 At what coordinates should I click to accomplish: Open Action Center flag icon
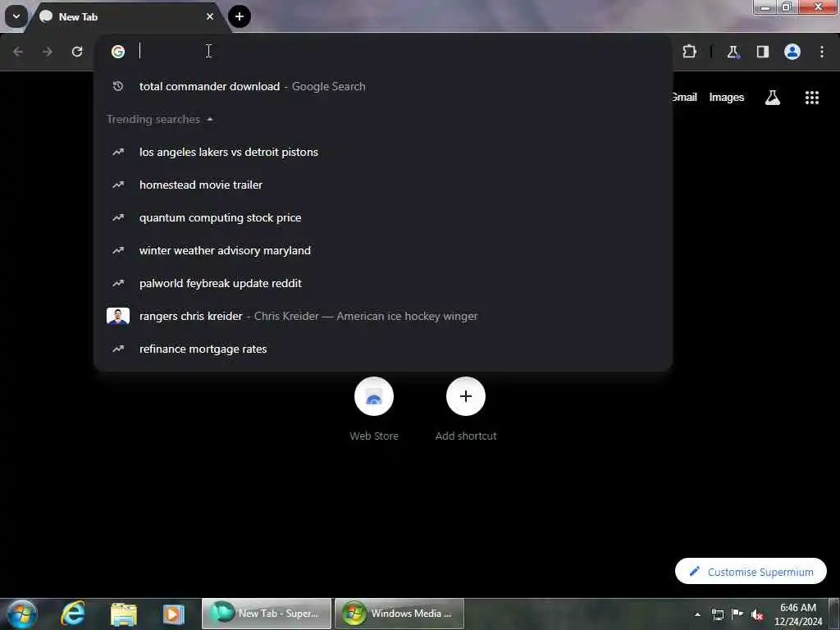point(737,614)
